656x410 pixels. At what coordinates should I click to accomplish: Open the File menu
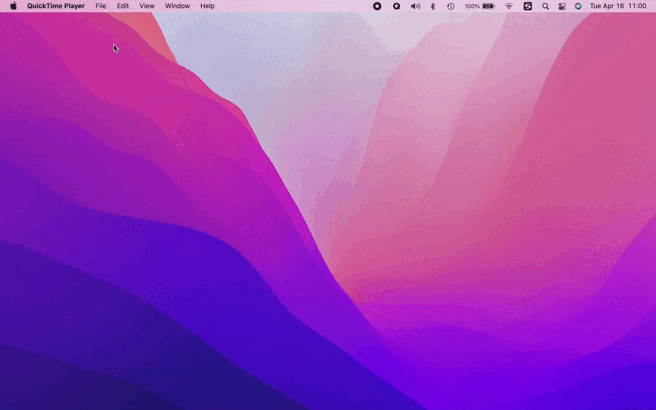[101, 6]
